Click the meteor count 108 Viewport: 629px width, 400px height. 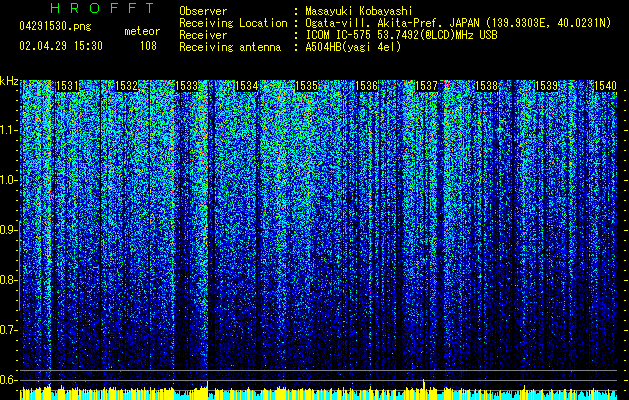[x=148, y=46]
